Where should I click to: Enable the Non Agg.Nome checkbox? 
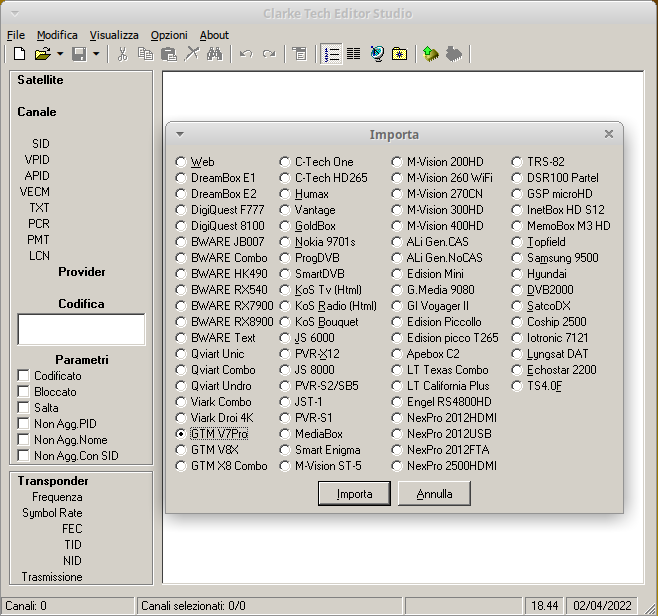(x=24, y=439)
